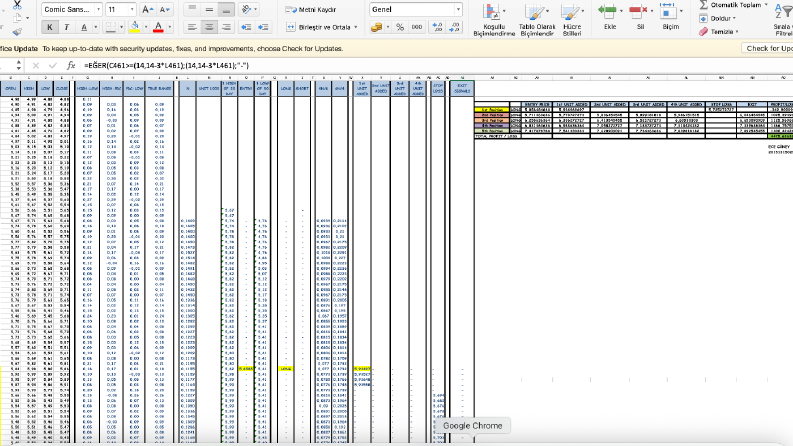The height and width of the screenshot is (446, 793).
Task: Open Hücre Stilleri cell styles
Action: 572,19
